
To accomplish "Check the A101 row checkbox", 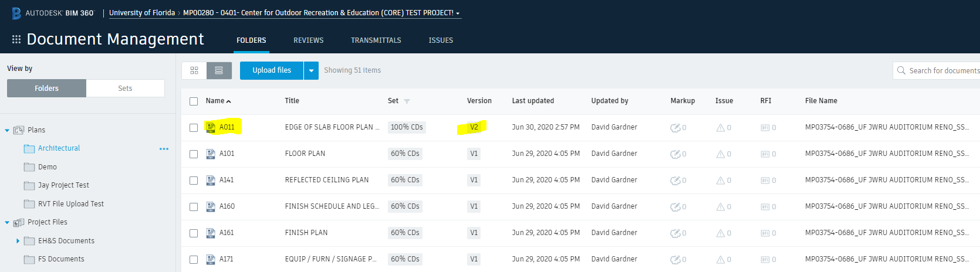I will click(x=194, y=154).
